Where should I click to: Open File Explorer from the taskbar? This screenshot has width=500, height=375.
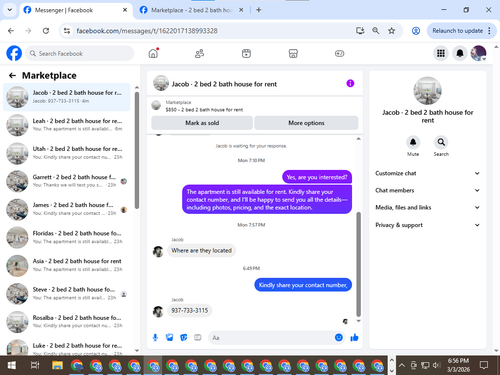pos(57,365)
